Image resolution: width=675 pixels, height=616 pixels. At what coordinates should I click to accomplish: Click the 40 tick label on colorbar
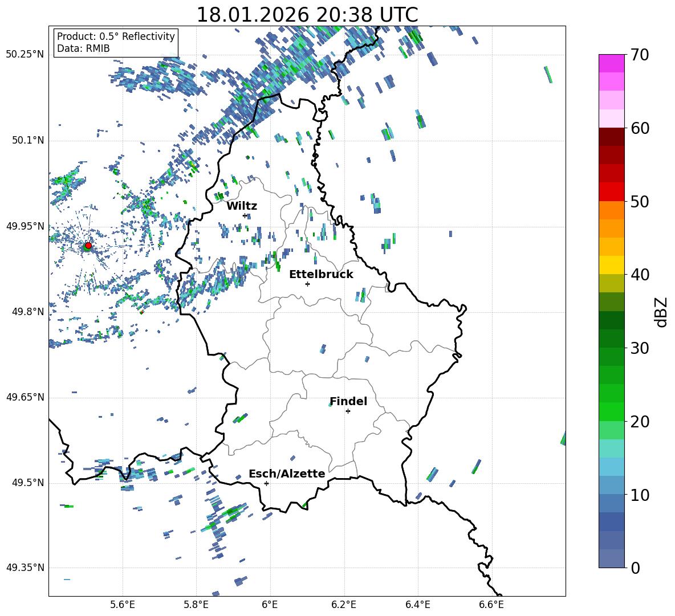(x=639, y=275)
